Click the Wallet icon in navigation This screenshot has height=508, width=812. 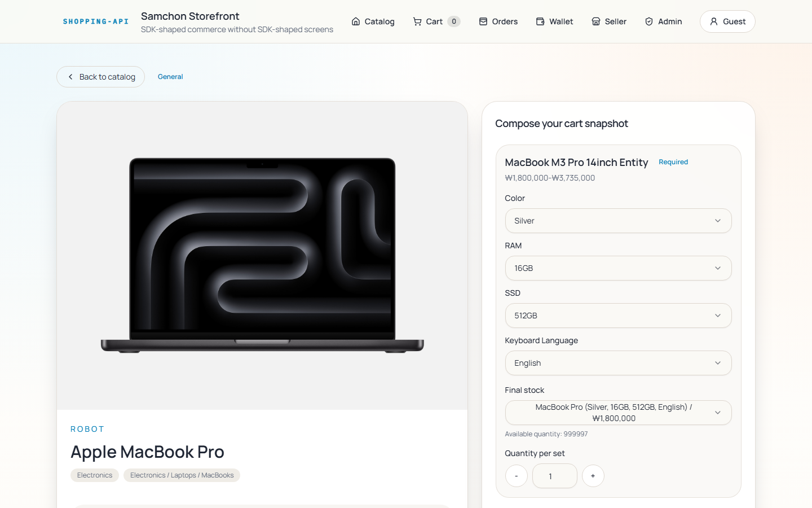(540, 21)
